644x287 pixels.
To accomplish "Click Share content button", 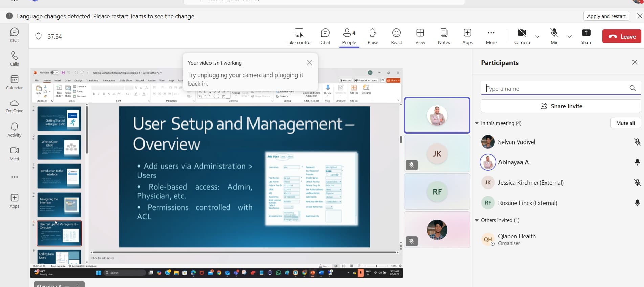I will [586, 37].
